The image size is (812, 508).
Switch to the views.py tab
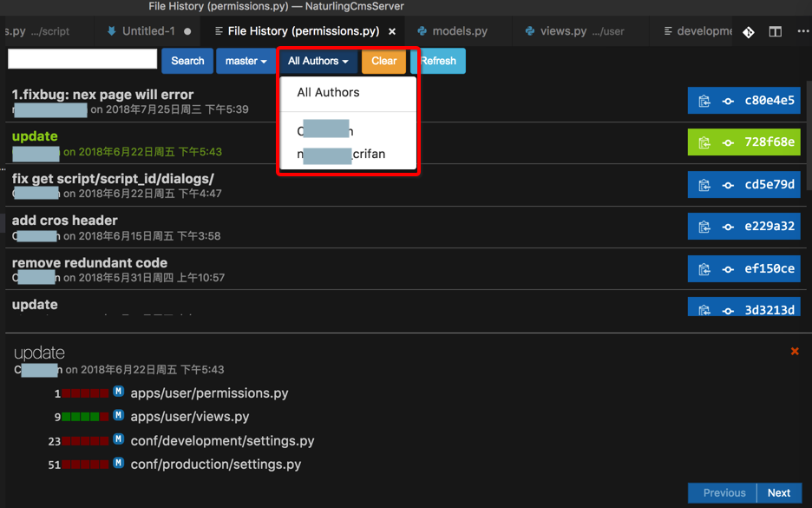563,31
